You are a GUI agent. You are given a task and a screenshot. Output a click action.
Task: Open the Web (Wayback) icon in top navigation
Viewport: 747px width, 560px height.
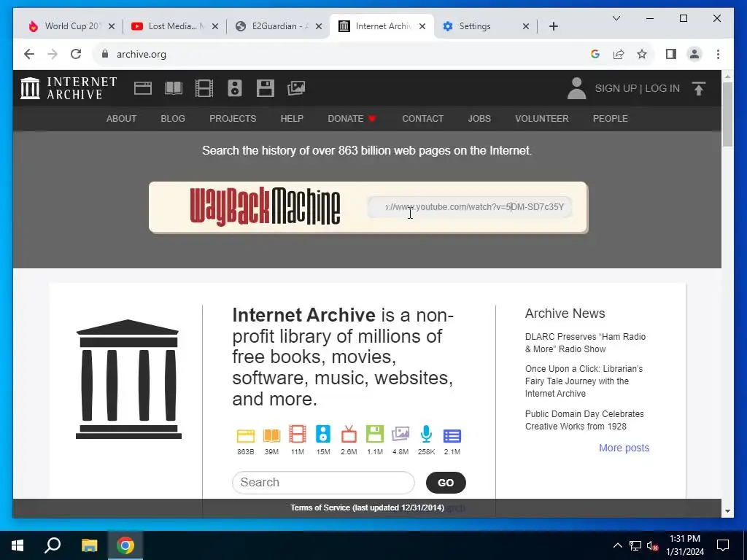[143, 88]
